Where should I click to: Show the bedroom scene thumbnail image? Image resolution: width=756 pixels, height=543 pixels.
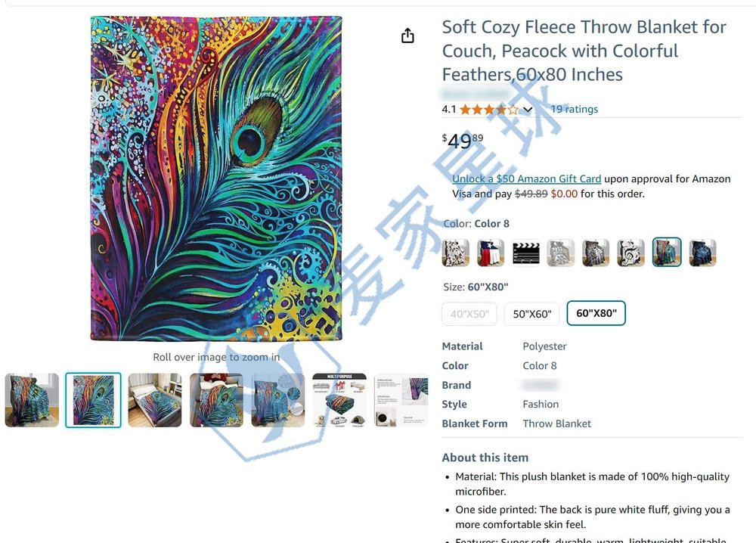tap(155, 400)
